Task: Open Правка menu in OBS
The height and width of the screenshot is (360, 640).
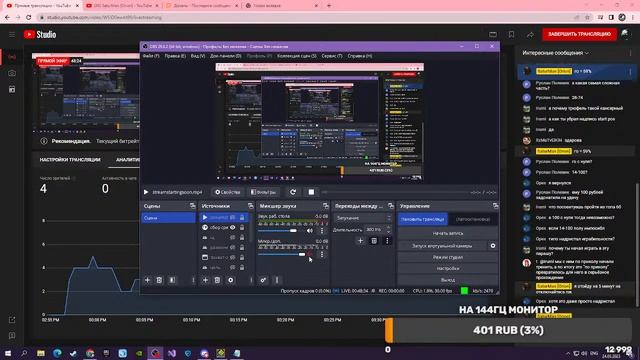Action: tap(175, 56)
